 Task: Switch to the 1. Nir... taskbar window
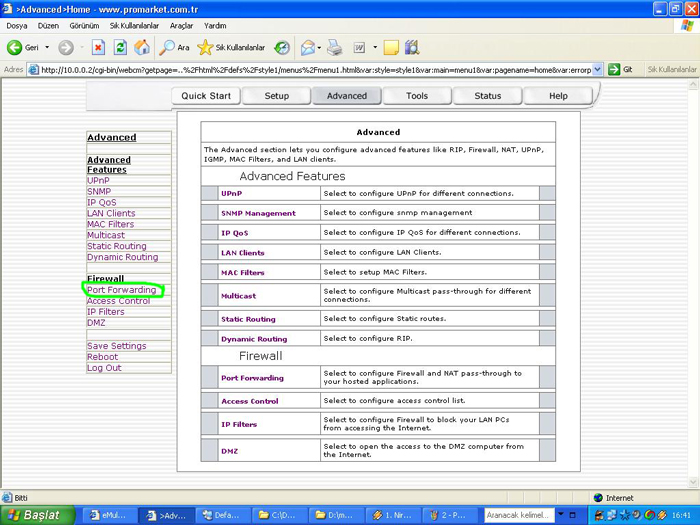click(392, 515)
